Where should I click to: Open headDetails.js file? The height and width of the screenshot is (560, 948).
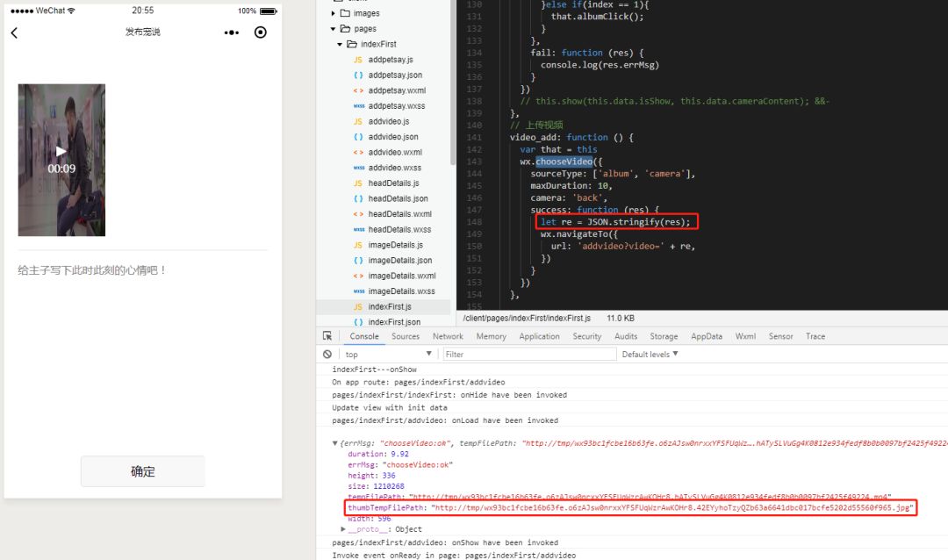393,183
